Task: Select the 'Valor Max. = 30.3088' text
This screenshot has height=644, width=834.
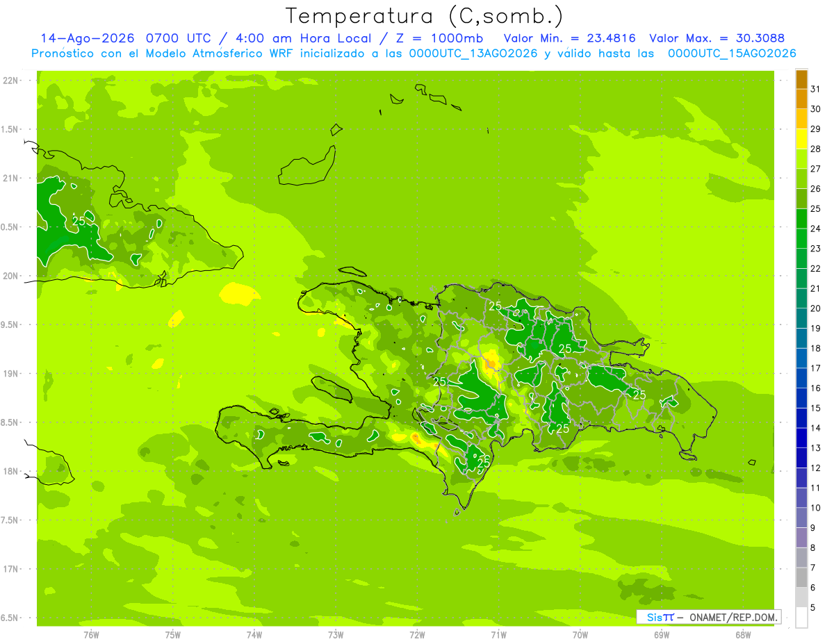Action: [717, 38]
